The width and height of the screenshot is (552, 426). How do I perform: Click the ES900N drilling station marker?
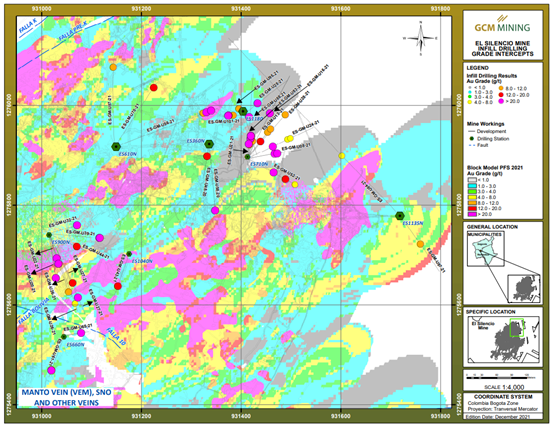click(49, 235)
